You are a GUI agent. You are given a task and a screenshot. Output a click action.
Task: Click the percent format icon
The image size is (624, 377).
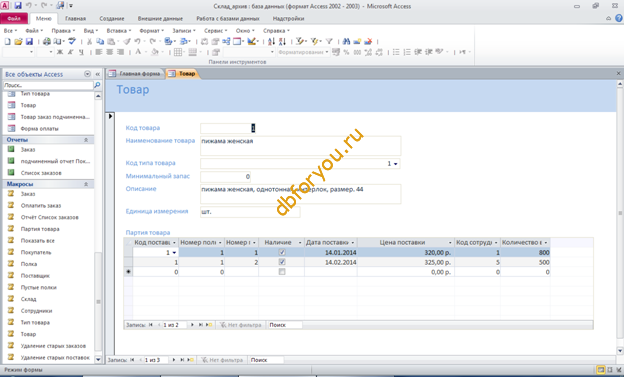(346, 52)
